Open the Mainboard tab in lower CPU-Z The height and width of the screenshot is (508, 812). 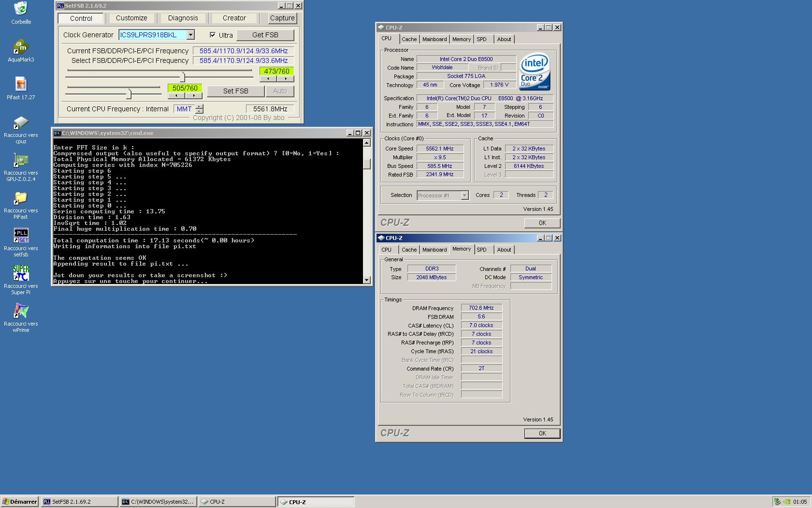click(435, 250)
